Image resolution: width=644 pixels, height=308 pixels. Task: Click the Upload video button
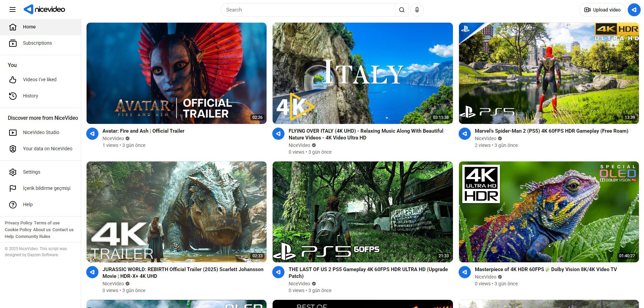tap(602, 10)
